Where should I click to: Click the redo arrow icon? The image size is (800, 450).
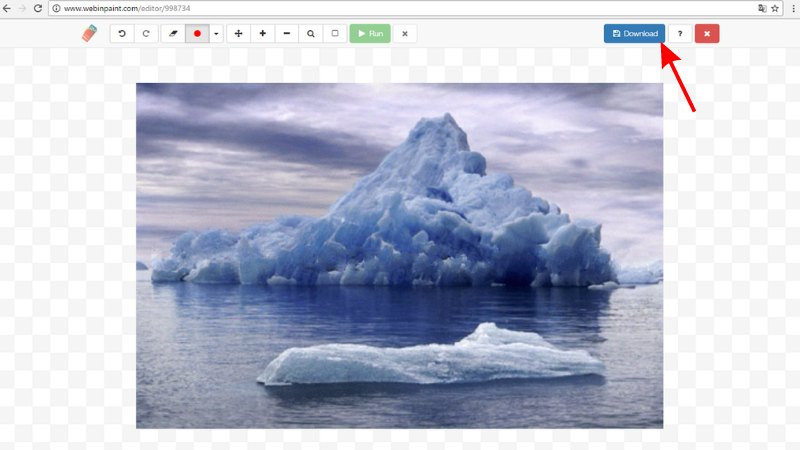click(x=146, y=34)
